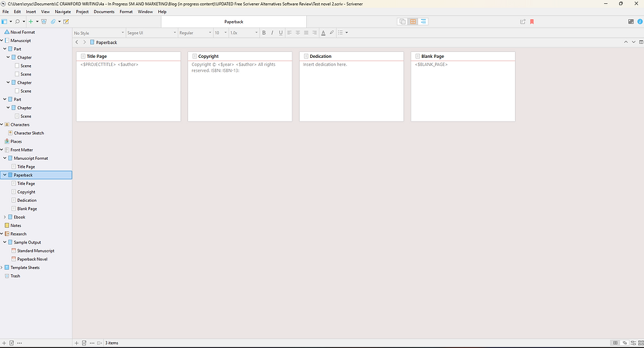Add new item from binder footer plus
The height and width of the screenshot is (348, 644).
tap(4, 343)
